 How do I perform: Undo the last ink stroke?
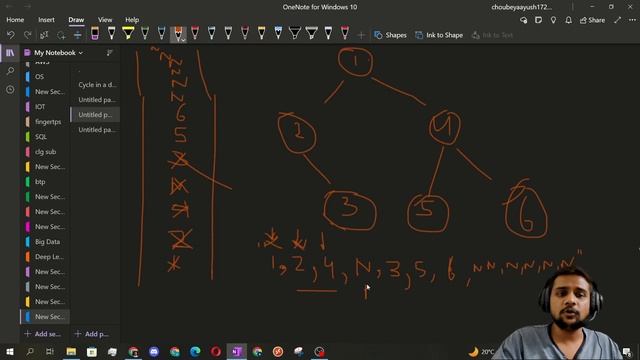point(11,35)
